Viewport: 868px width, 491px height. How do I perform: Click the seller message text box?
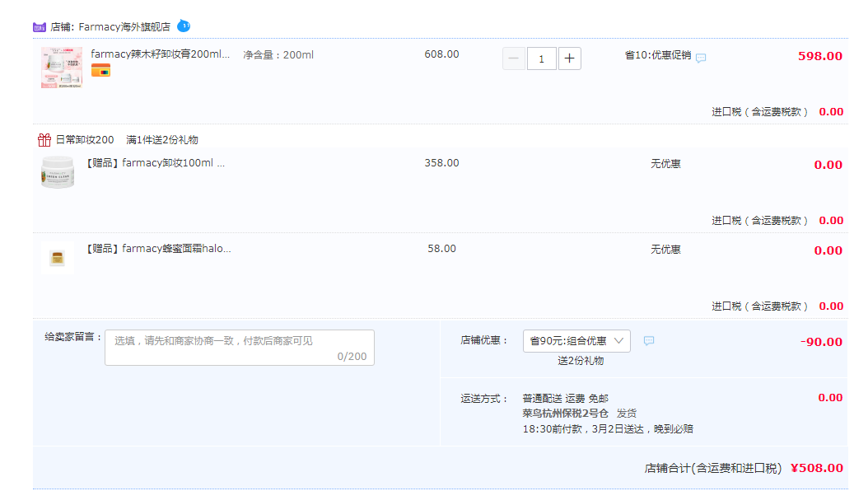(240, 348)
